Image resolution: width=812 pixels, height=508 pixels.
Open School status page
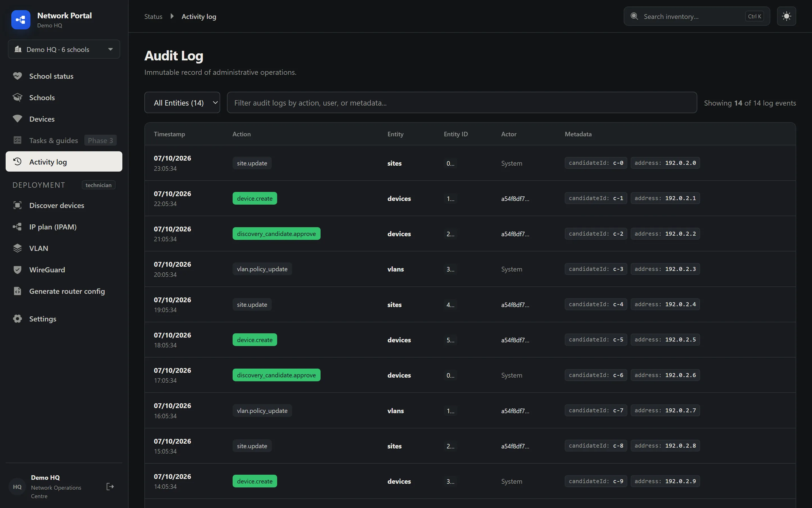pyautogui.click(x=64, y=76)
